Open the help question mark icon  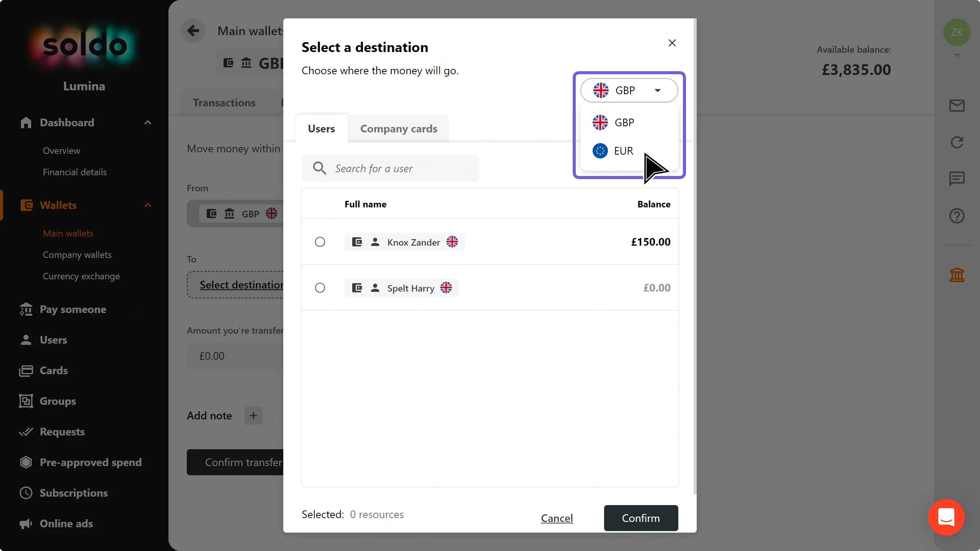pos(957,216)
